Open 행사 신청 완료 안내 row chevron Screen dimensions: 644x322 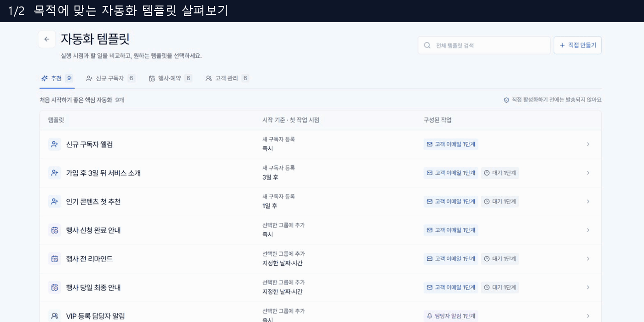588,230
